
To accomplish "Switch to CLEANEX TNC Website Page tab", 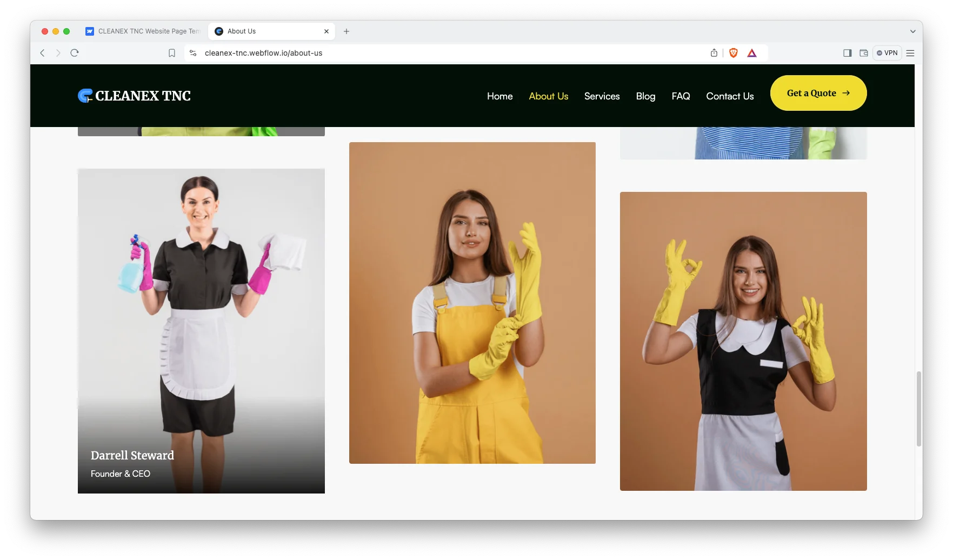I will point(143,31).
